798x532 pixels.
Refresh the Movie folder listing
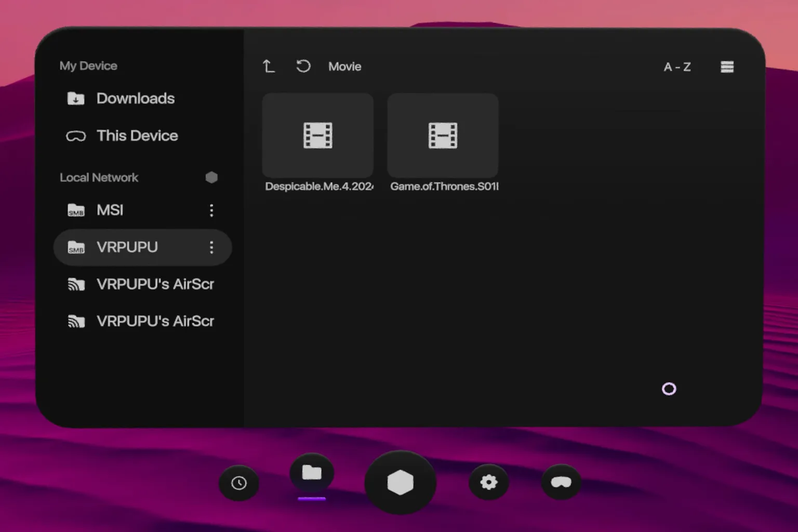tap(303, 66)
